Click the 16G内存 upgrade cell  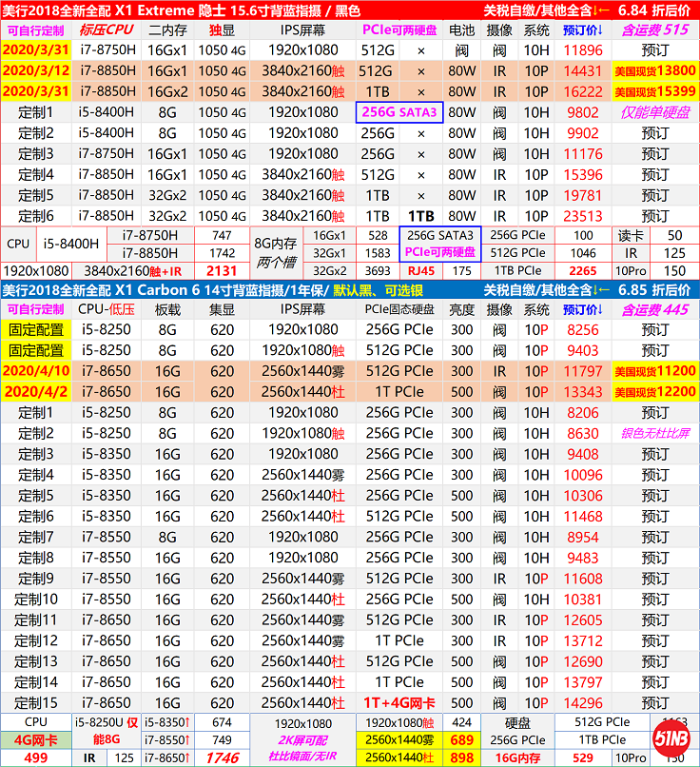[x=517, y=757]
